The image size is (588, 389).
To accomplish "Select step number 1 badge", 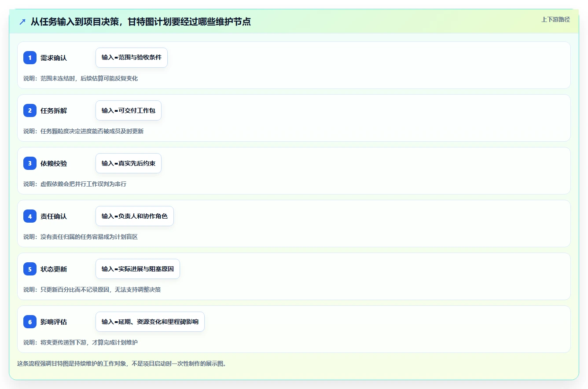I will point(30,58).
